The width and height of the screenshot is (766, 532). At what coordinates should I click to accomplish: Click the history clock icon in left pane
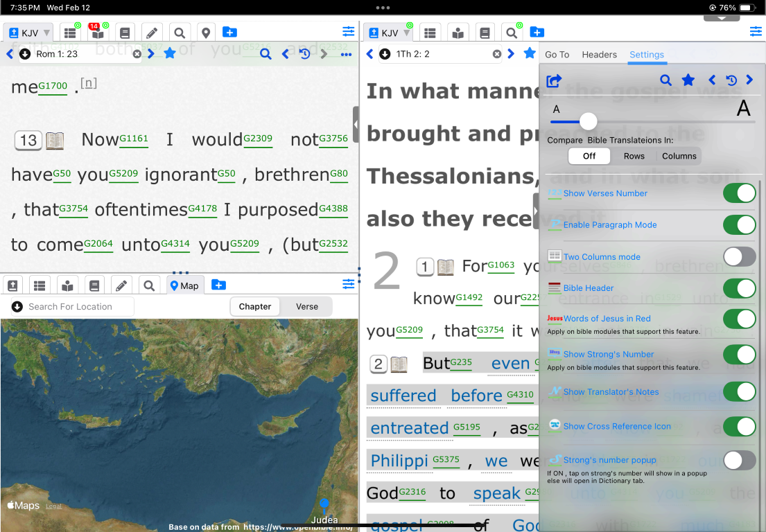pyautogui.click(x=304, y=54)
